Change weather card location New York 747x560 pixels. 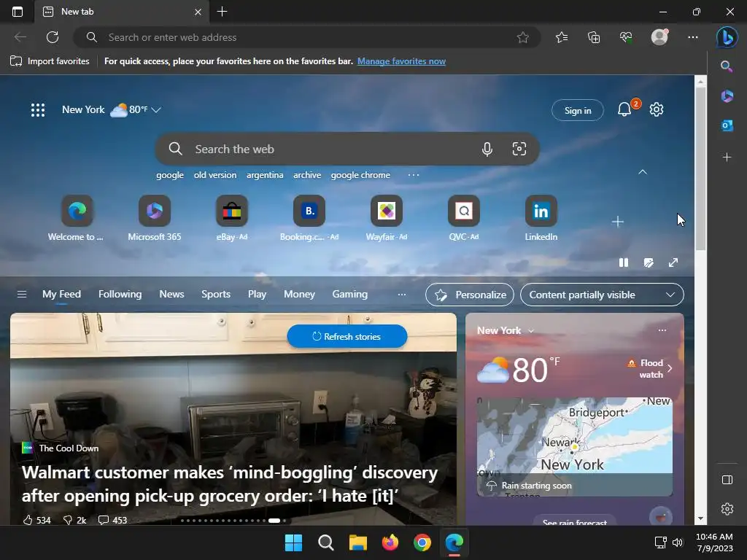pyautogui.click(x=505, y=330)
